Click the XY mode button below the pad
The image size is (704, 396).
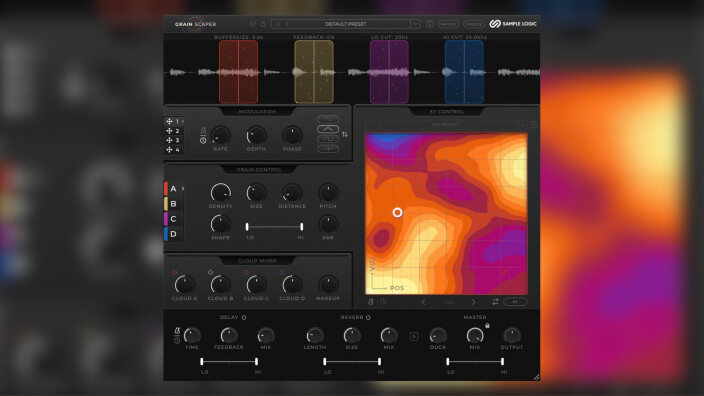pyautogui.click(x=515, y=302)
